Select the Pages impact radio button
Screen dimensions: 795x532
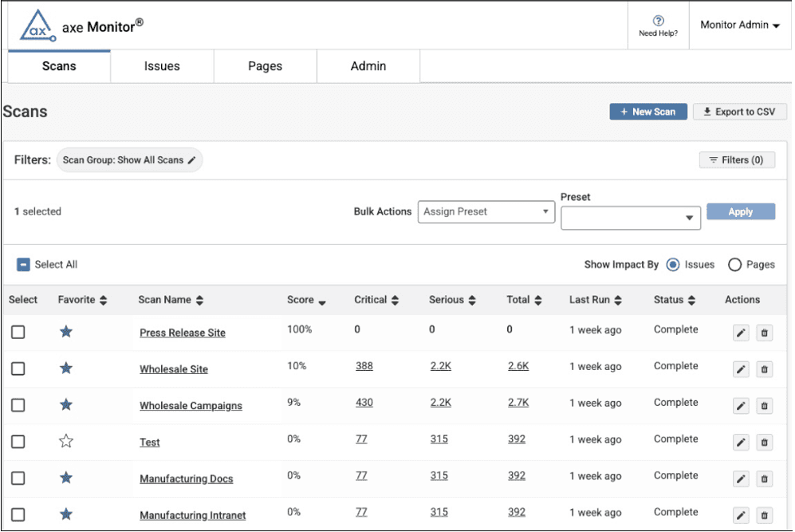pos(734,265)
